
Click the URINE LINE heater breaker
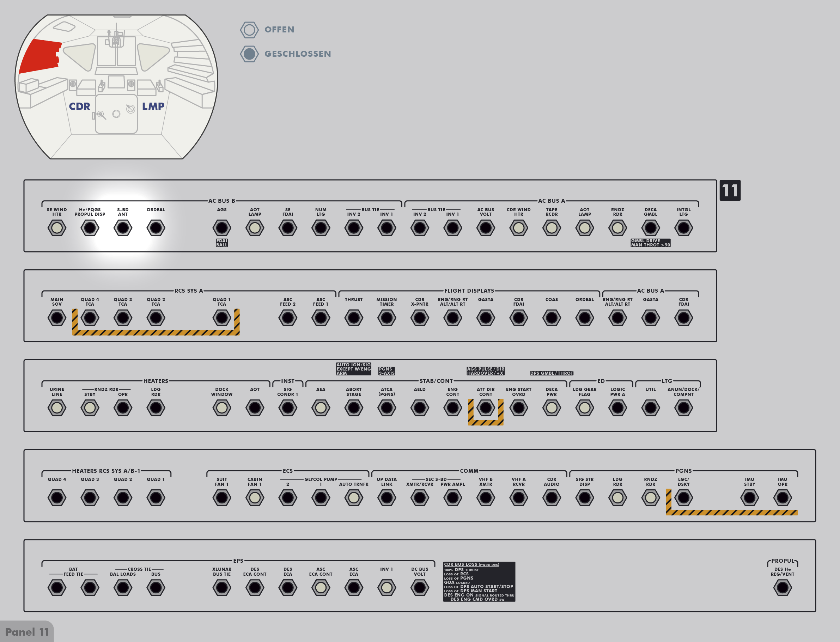point(57,408)
